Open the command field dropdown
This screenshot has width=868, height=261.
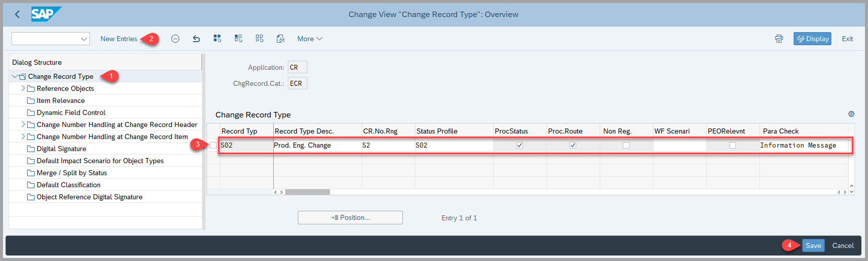click(x=84, y=39)
